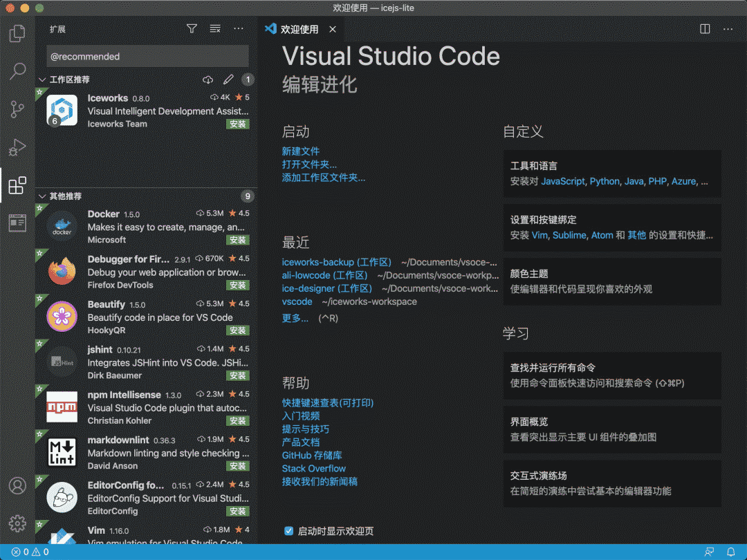Uncheck 启动时显示欢迎页
Image resolution: width=747 pixels, height=560 pixels.
(288, 530)
